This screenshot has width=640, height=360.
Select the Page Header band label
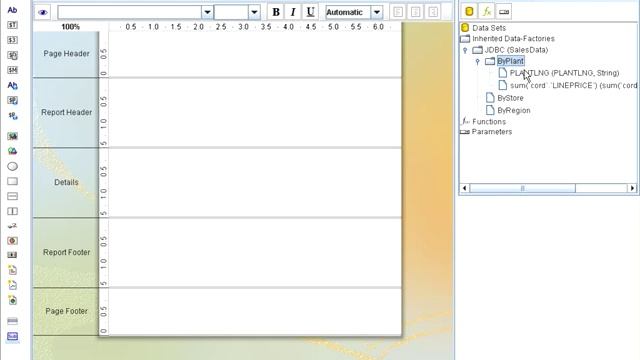click(x=67, y=53)
